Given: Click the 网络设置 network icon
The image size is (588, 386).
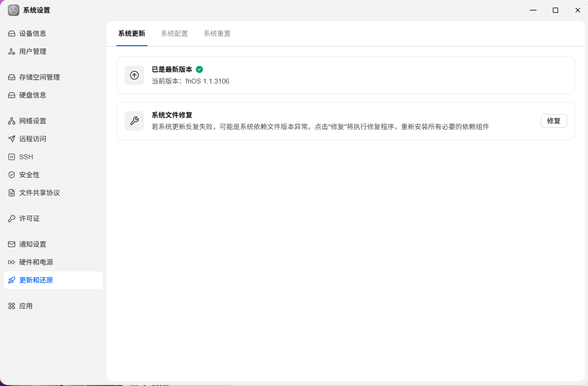Looking at the screenshot, I should [x=12, y=121].
